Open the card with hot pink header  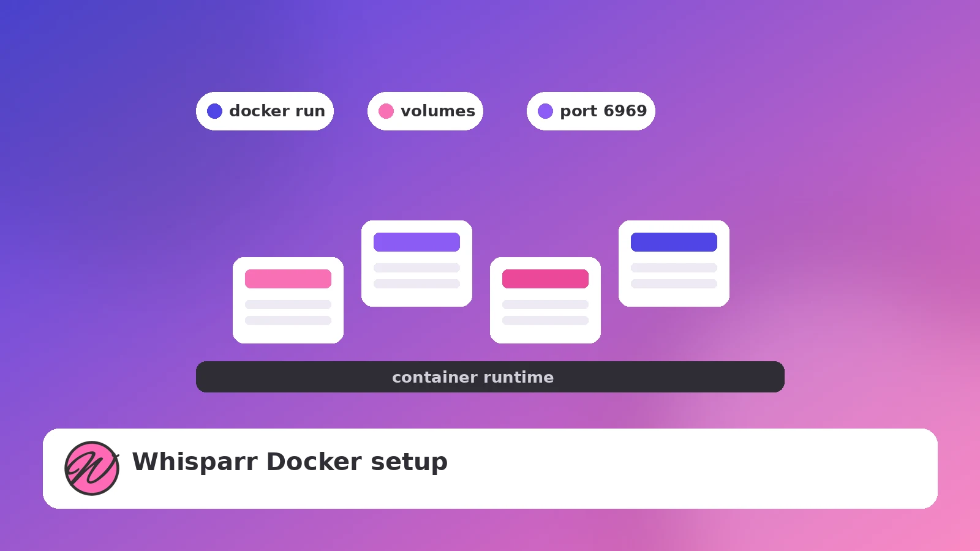(545, 300)
